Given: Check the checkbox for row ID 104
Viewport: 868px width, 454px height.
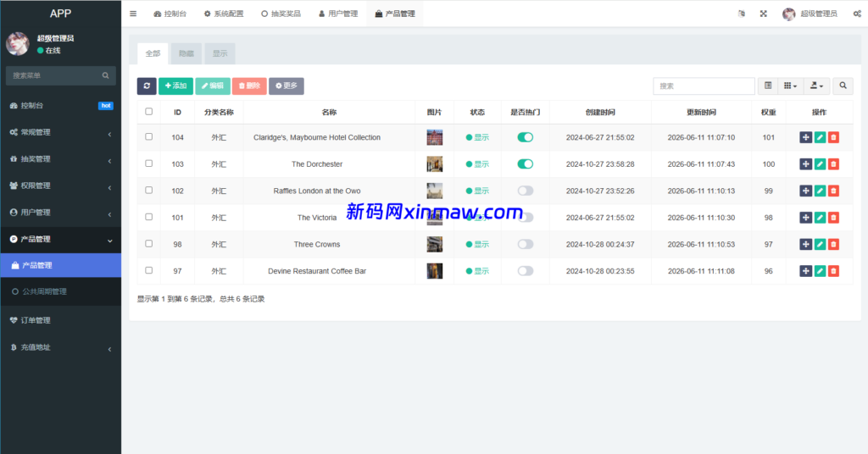Looking at the screenshot, I should click(x=149, y=136).
